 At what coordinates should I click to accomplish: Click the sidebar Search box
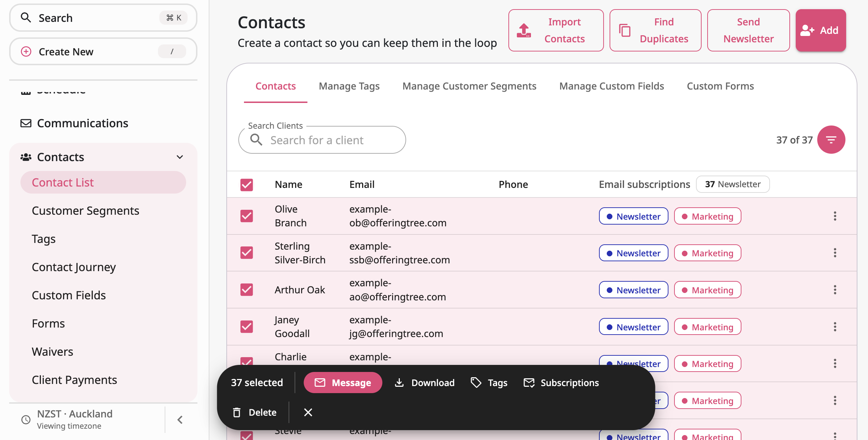coord(103,17)
